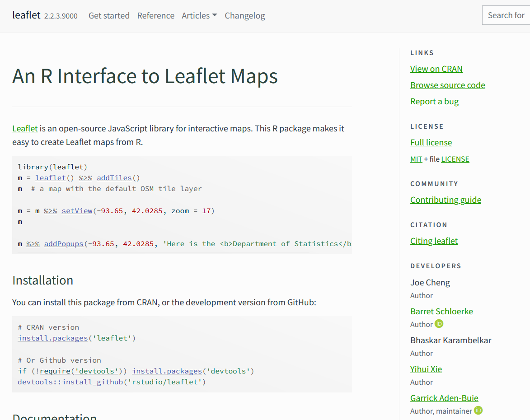530x420 pixels.
Task: Go to the Changelog page
Action: pos(244,15)
